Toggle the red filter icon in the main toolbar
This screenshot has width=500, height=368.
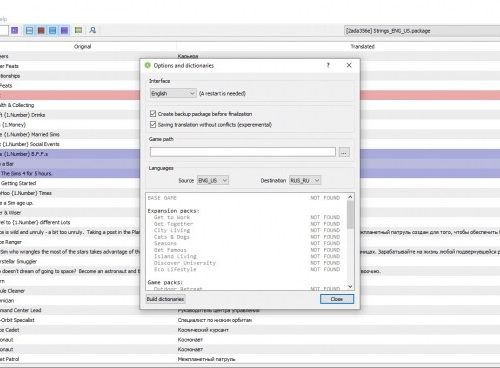[x=41, y=30]
